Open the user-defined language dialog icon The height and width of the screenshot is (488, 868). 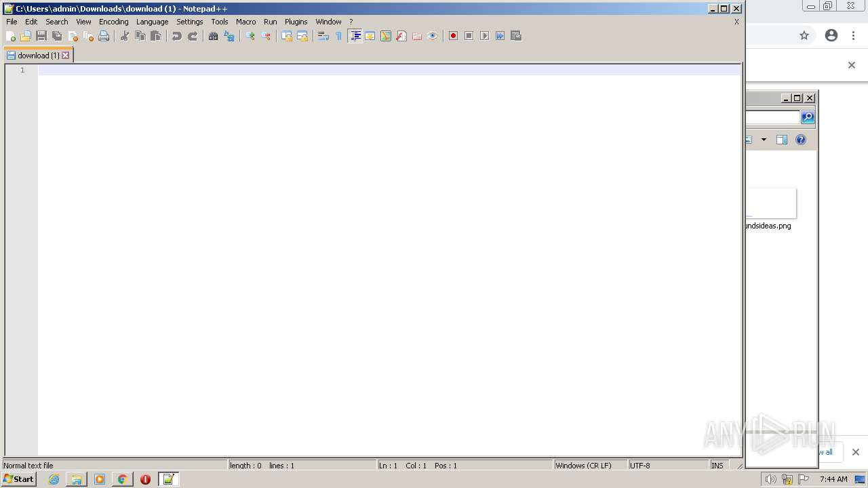tap(370, 36)
